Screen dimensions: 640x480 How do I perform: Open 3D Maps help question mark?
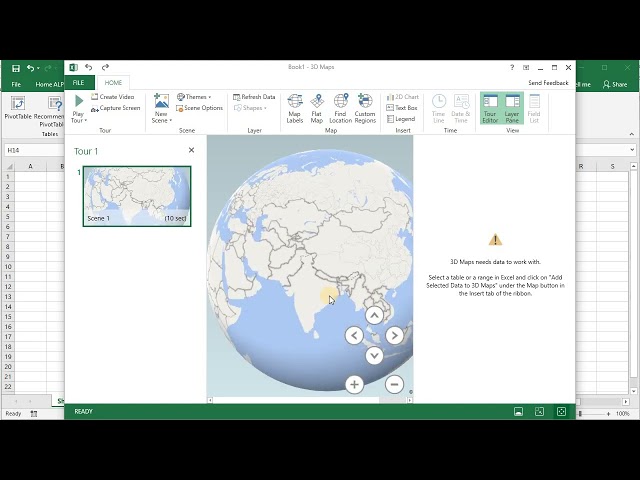512,67
